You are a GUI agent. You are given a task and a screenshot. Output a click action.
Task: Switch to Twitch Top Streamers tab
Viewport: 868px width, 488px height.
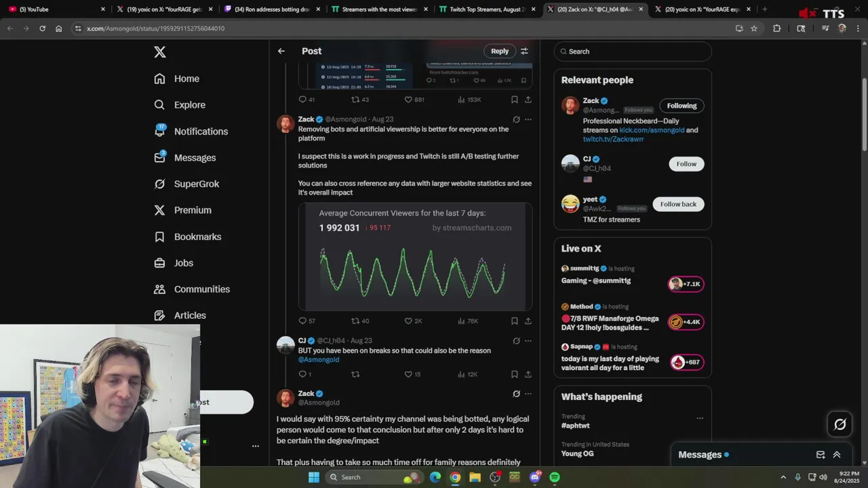488,9
